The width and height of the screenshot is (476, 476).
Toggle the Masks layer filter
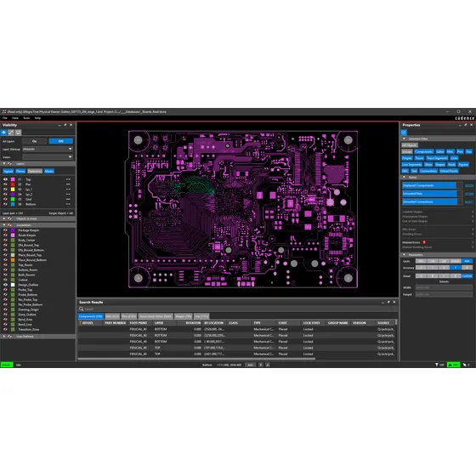pos(49,171)
